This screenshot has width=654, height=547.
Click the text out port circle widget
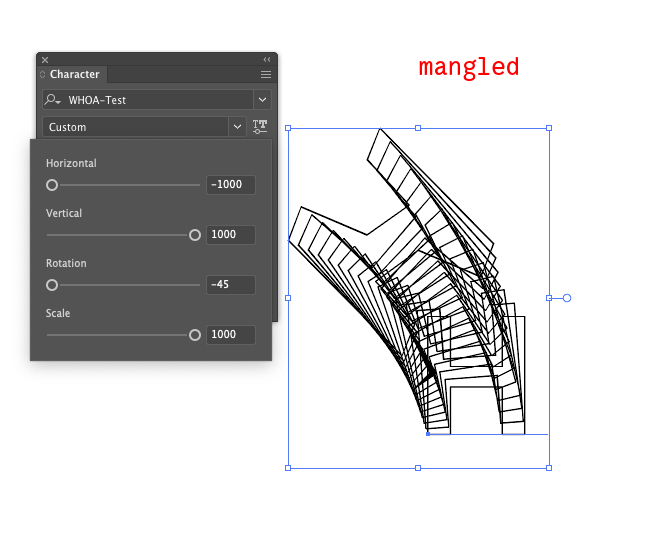click(567, 298)
